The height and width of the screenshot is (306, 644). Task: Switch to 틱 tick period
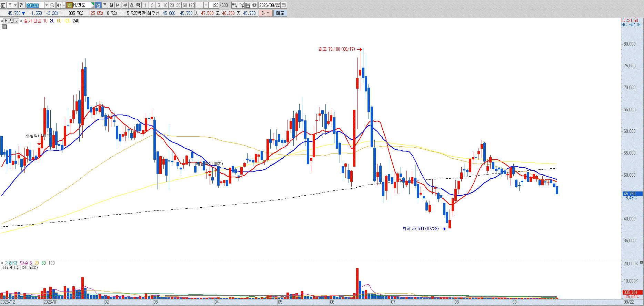(138, 5)
